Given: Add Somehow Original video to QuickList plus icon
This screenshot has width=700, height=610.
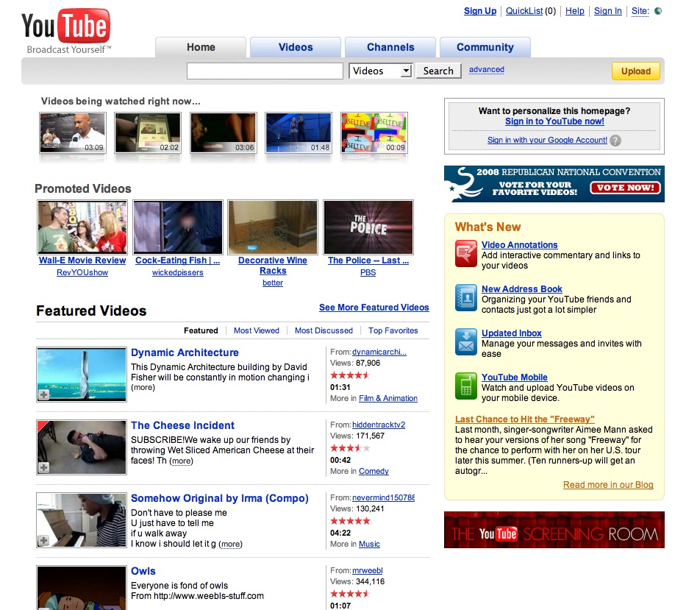Looking at the screenshot, I should coord(43,540).
